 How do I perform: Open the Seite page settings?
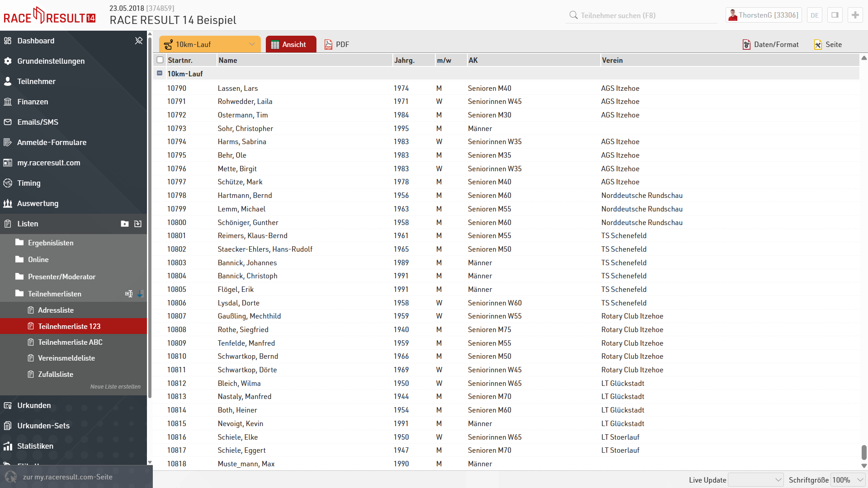click(828, 44)
